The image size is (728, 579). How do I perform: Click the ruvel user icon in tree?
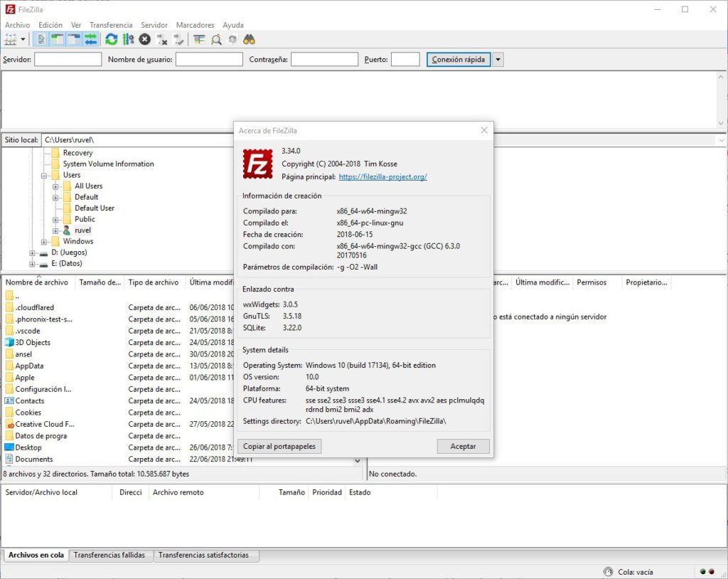coord(67,230)
